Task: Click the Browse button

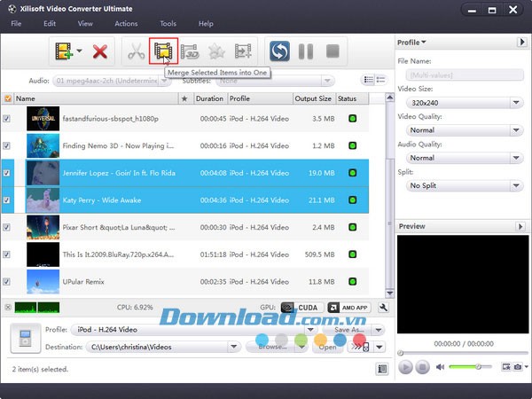Action: (x=272, y=347)
